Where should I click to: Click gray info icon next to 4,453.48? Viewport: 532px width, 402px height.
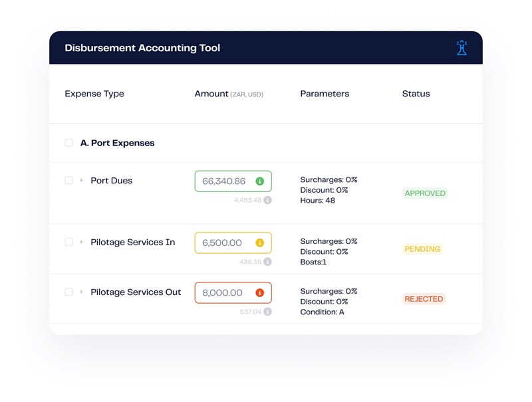267,200
